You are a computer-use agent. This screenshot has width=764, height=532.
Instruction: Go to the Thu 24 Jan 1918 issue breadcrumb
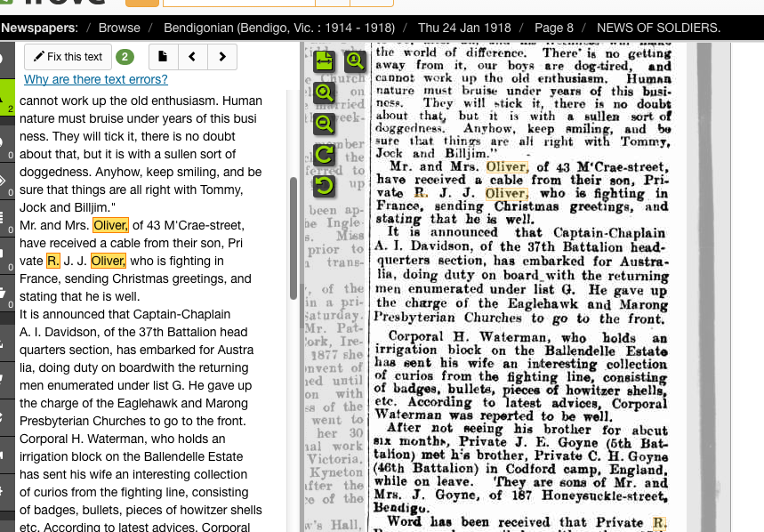pyautogui.click(x=464, y=28)
